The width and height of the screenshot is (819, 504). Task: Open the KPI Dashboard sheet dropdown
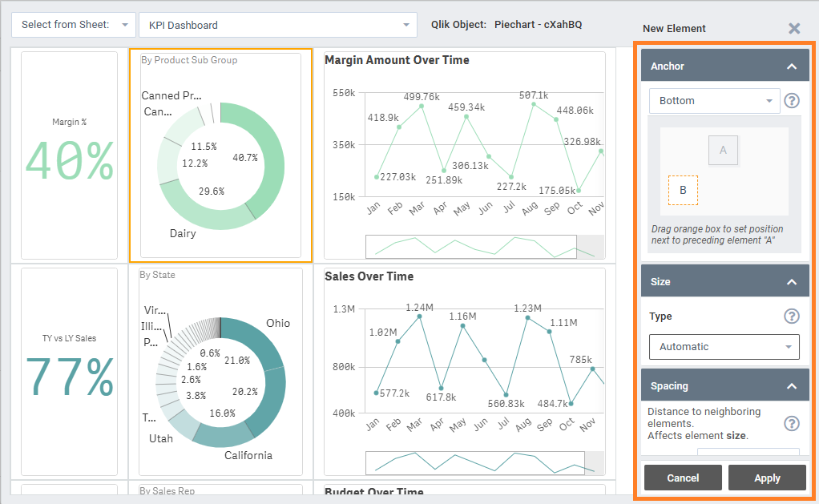point(278,25)
